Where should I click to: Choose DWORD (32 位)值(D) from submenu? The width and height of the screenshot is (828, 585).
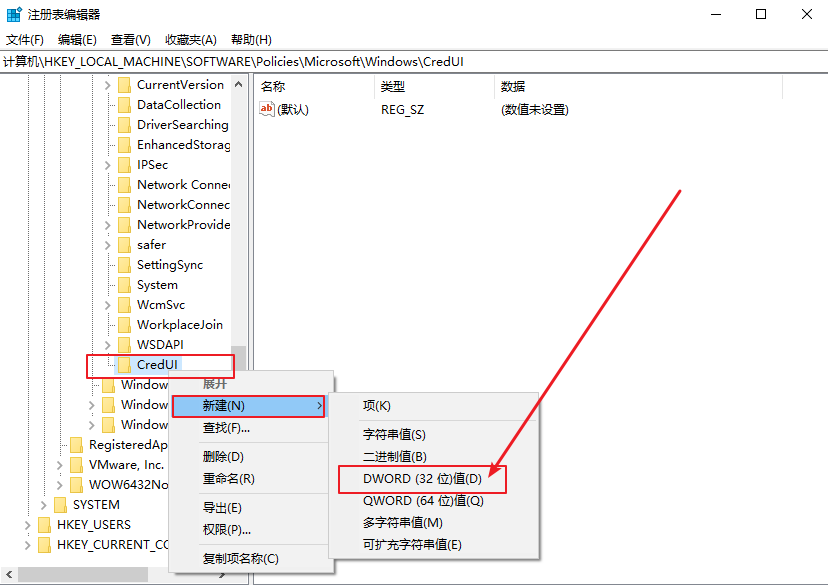coord(422,479)
